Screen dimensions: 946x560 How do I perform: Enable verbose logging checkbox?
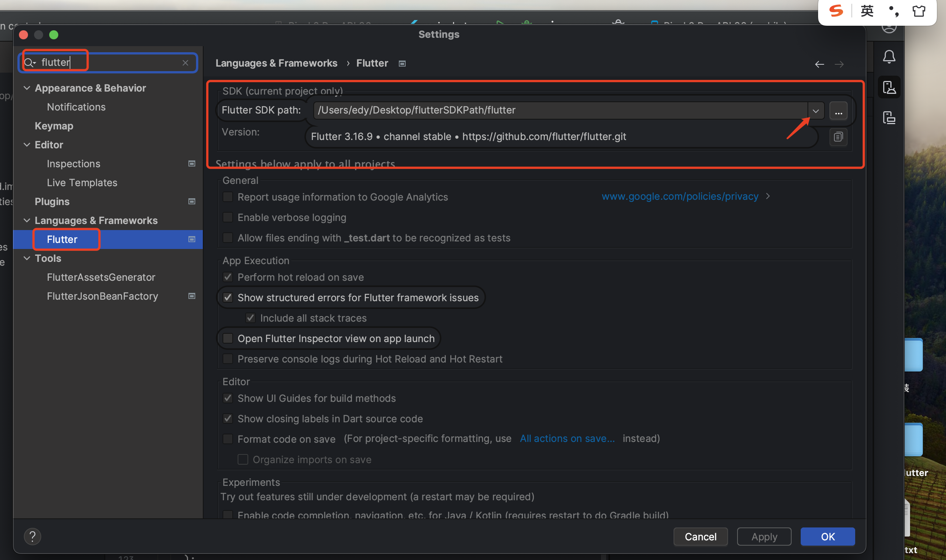[x=228, y=218]
